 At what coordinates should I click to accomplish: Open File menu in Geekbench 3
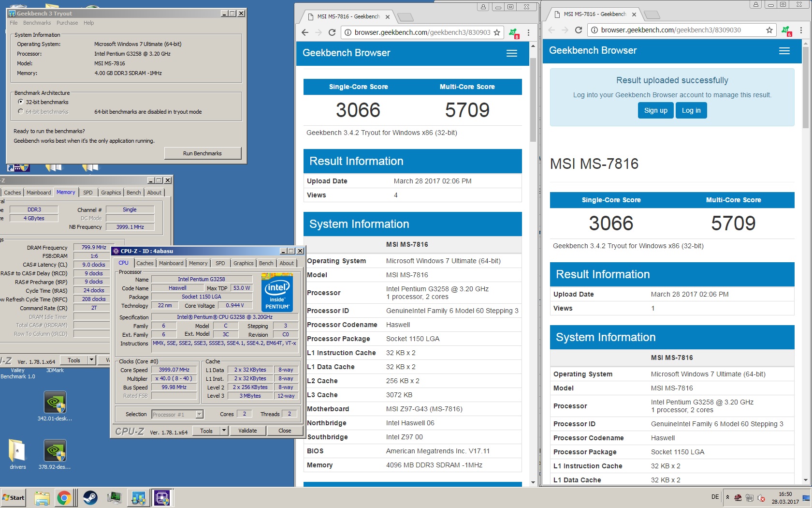click(14, 23)
